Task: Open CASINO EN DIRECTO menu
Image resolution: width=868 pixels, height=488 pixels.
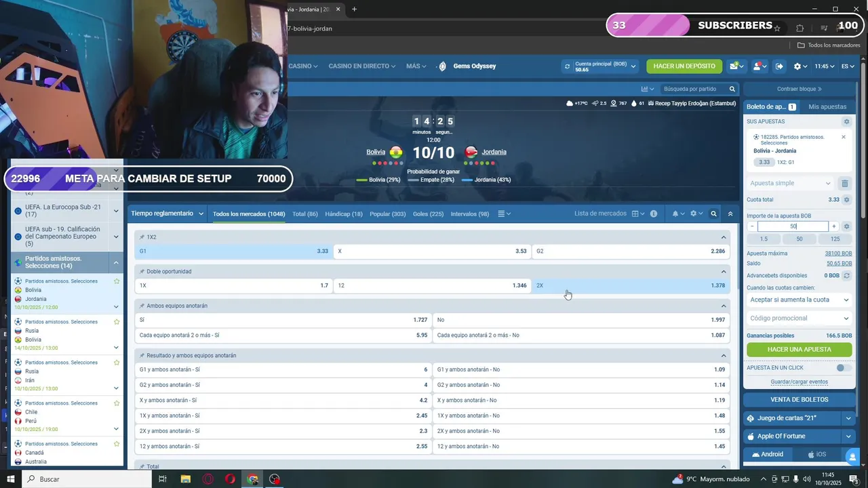Action: [362, 66]
